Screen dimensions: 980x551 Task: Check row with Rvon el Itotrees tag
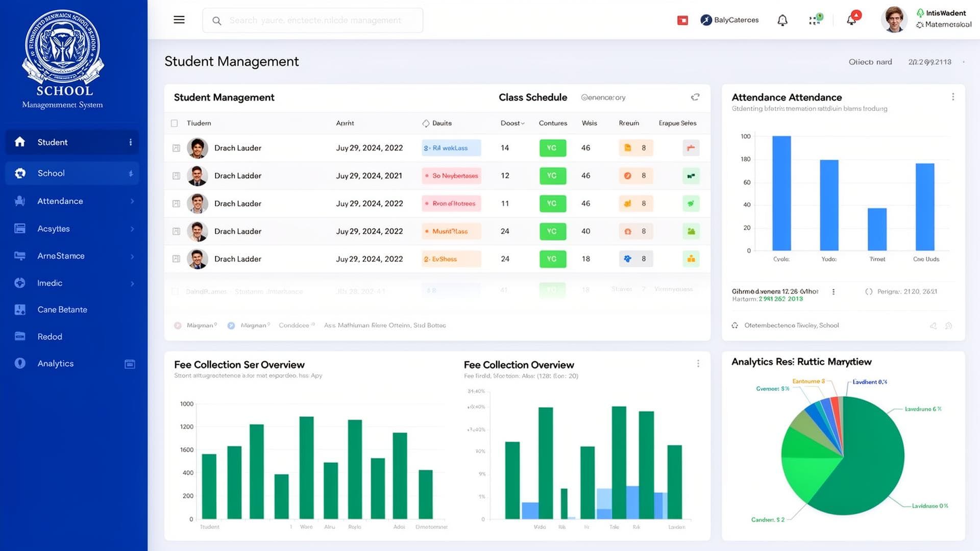(176, 204)
